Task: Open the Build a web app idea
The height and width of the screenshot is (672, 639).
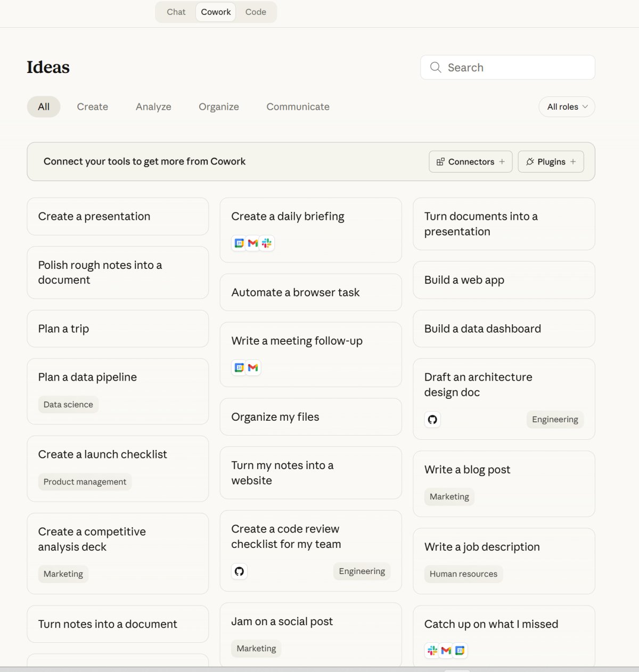Action: pos(503,280)
